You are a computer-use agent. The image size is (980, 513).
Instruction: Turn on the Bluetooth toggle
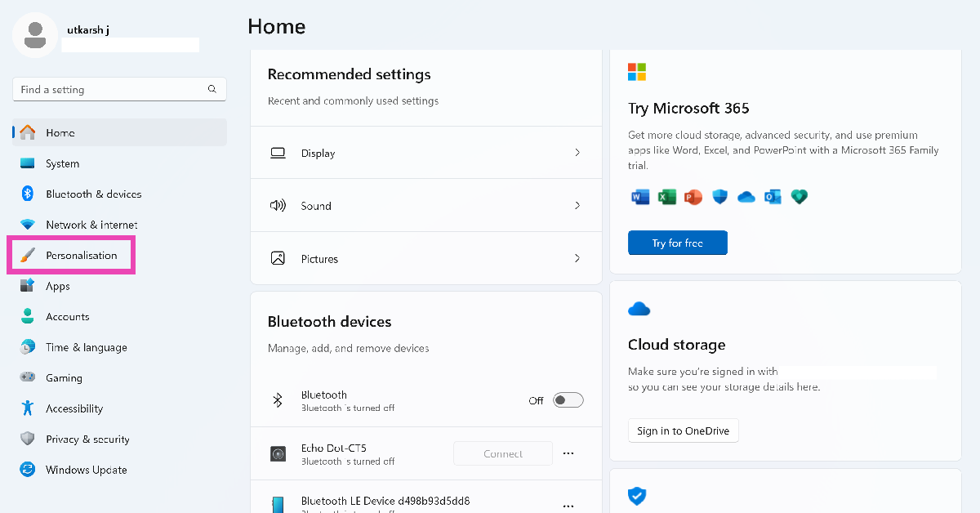click(568, 400)
